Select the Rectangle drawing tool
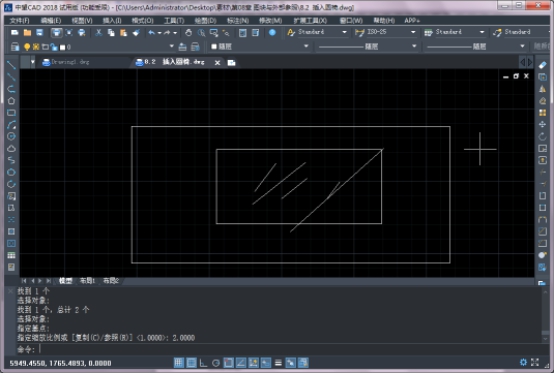This screenshot has height=374, width=554. click(11, 113)
